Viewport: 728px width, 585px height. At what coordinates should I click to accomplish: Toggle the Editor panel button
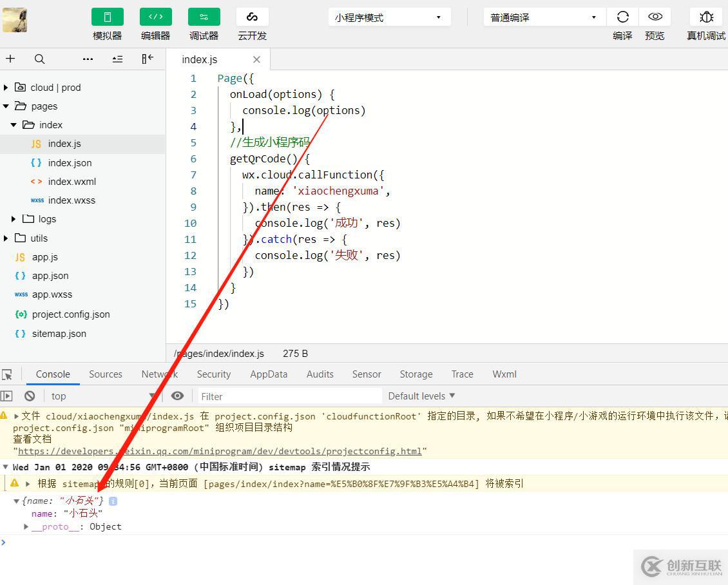155,17
